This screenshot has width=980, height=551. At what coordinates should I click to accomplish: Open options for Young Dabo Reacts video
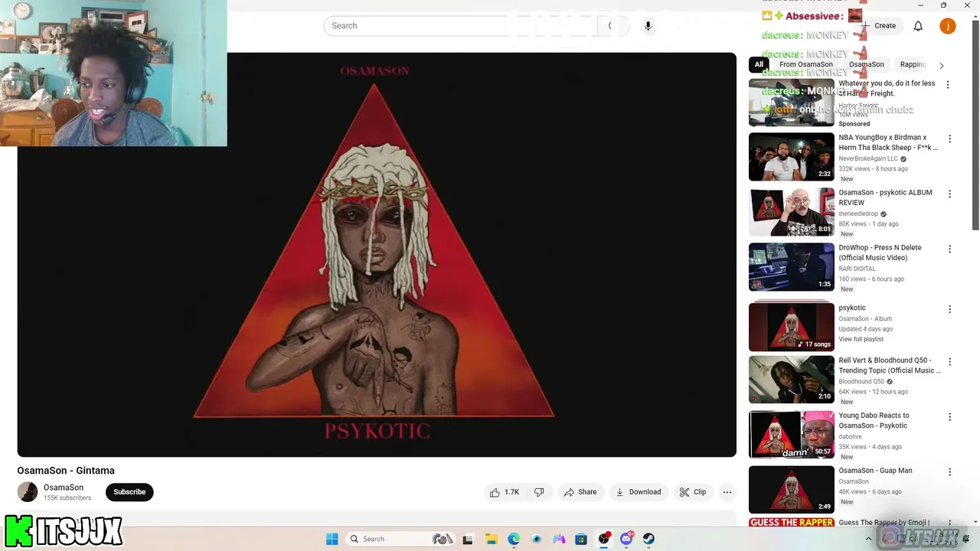(949, 417)
